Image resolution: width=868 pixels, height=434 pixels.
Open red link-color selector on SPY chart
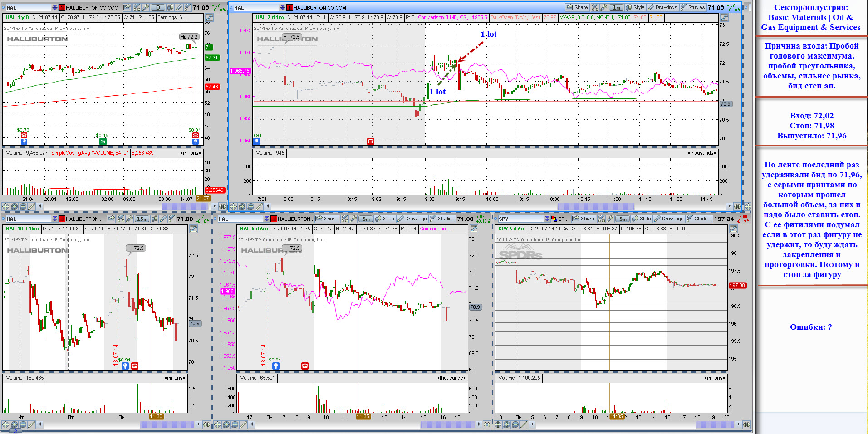[x=555, y=219]
